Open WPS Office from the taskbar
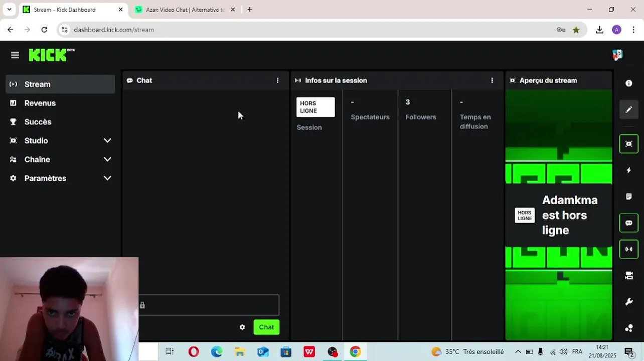 [x=309, y=351]
